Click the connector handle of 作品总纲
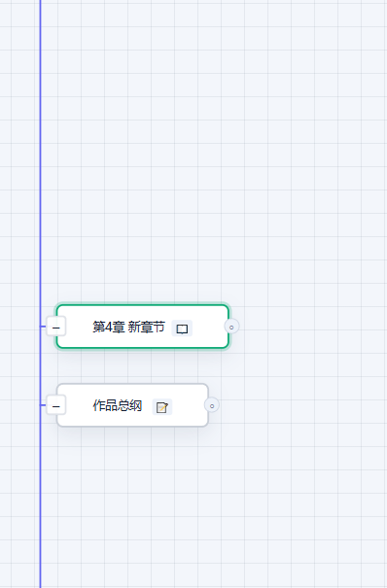Image resolution: width=387 pixels, height=588 pixels. [x=212, y=405]
